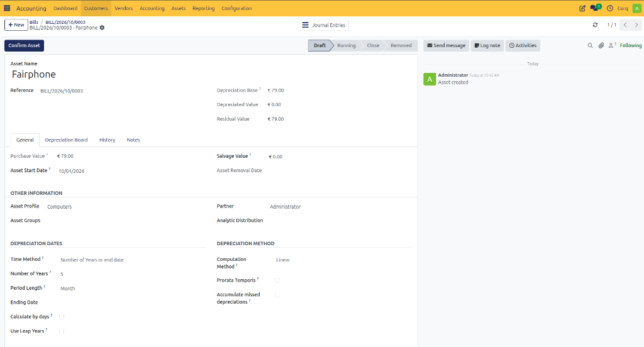The image size is (644, 347).
Task: Click the Activities button in chatter
Action: [523, 46]
